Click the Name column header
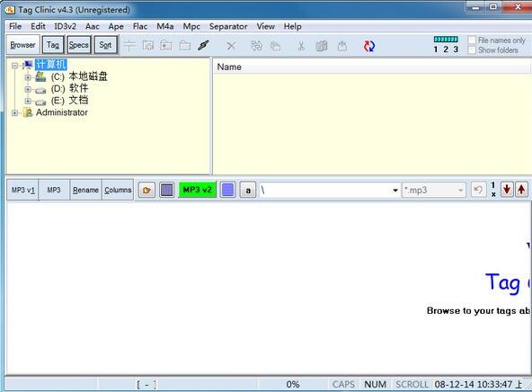This screenshot has width=532, height=392. (x=371, y=67)
